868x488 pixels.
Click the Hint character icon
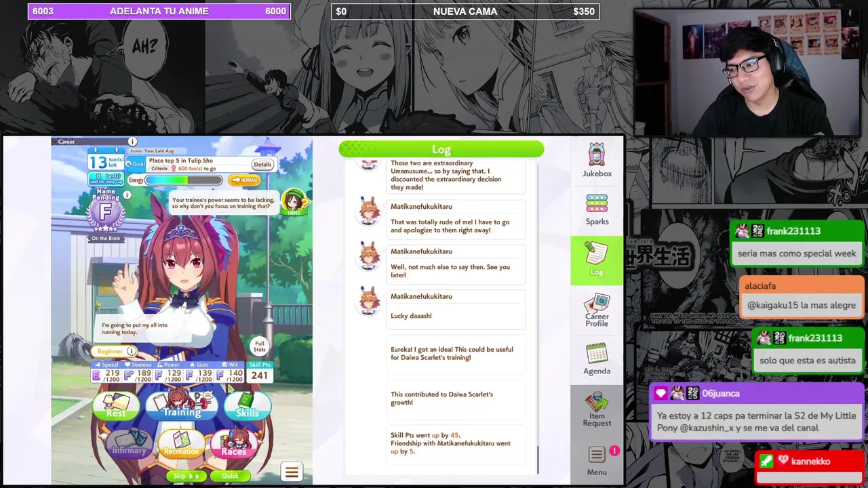pyautogui.click(x=294, y=201)
